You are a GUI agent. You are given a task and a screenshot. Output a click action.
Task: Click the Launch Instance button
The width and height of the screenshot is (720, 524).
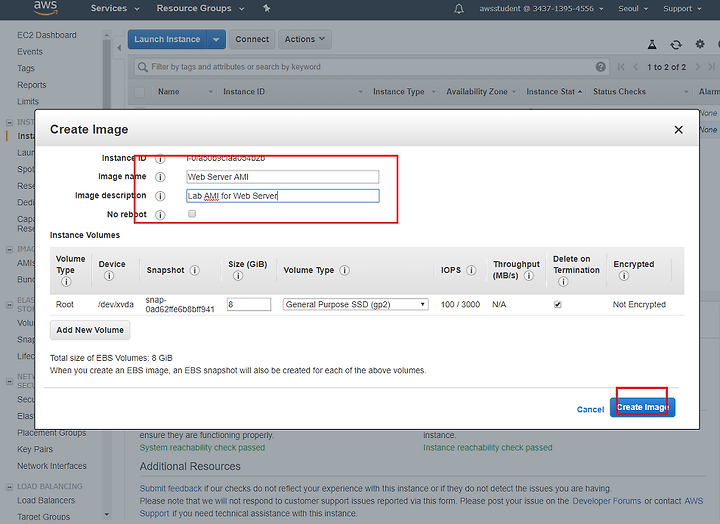pos(167,39)
